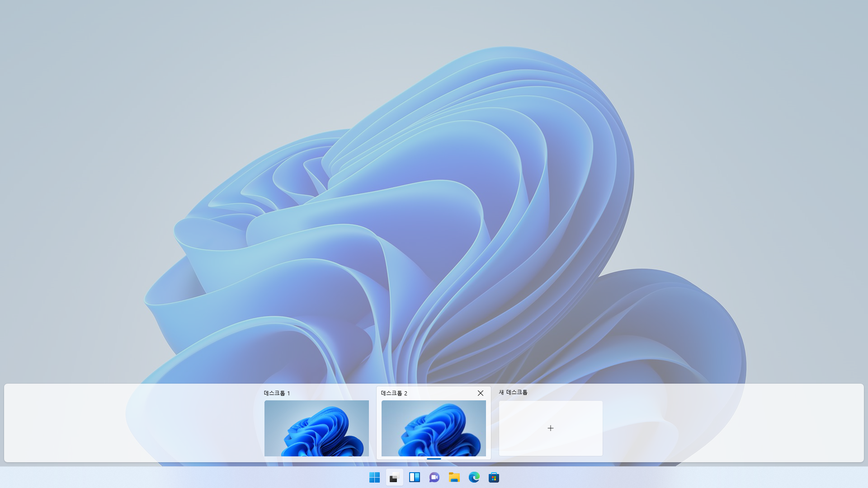Click the plus icon for new desktop
The image size is (868, 488).
point(550,428)
